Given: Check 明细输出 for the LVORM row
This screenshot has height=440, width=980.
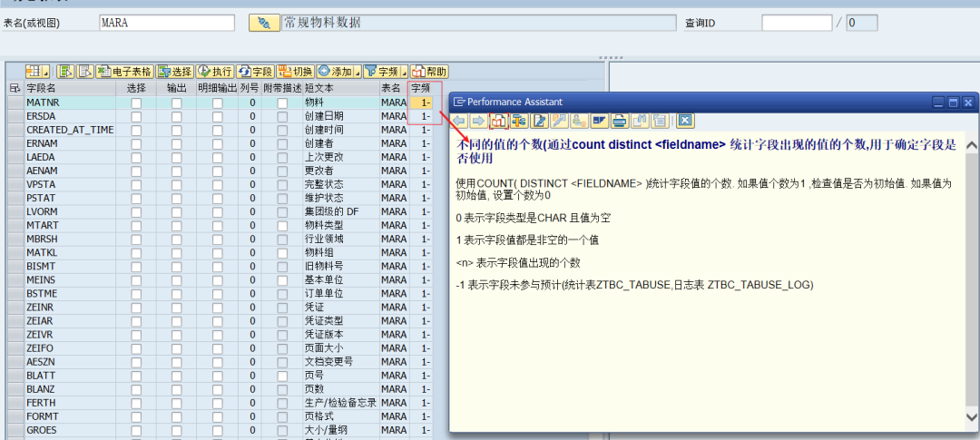Looking at the screenshot, I should [x=218, y=212].
